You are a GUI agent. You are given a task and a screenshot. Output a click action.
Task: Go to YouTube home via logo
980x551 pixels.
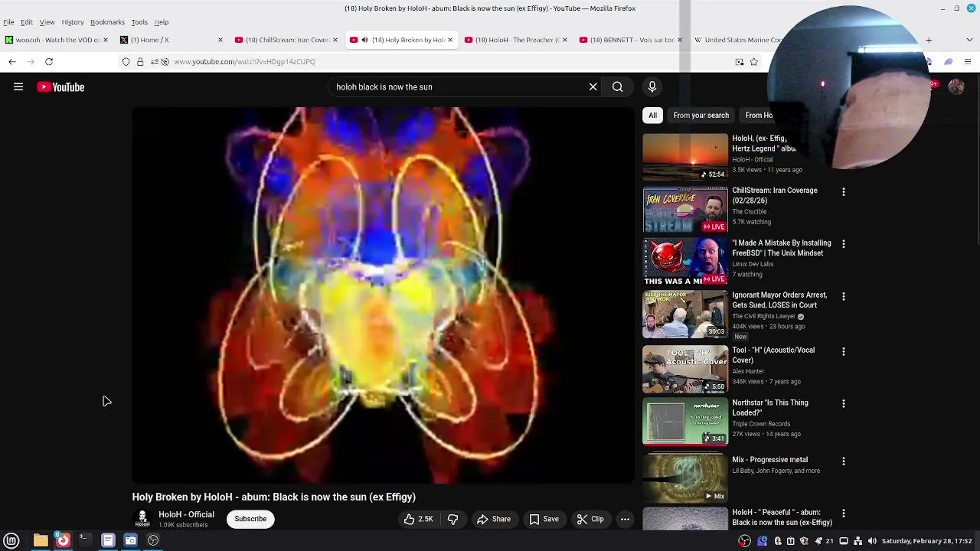tap(60, 87)
